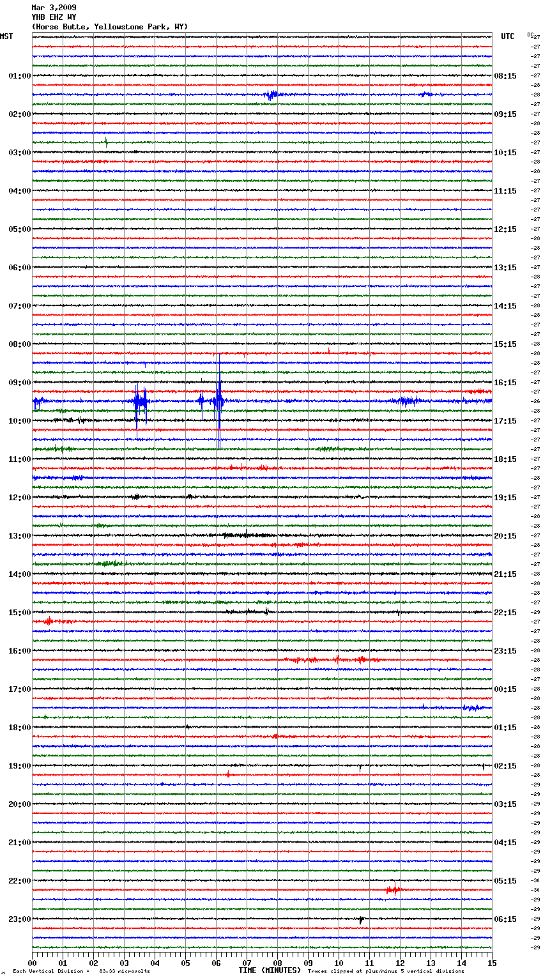Select the 04:00 MST row label
Viewport: 543px width, 980px height.
click(20, 191)
